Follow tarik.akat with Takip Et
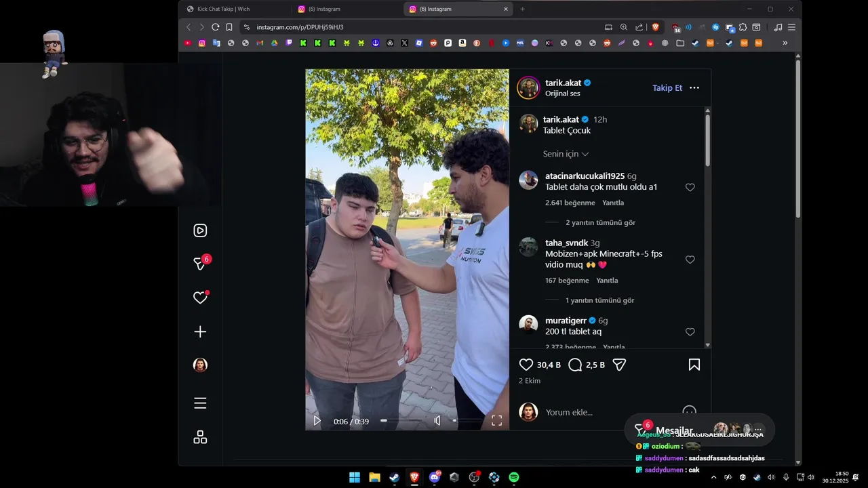 [x=667, y=88]
